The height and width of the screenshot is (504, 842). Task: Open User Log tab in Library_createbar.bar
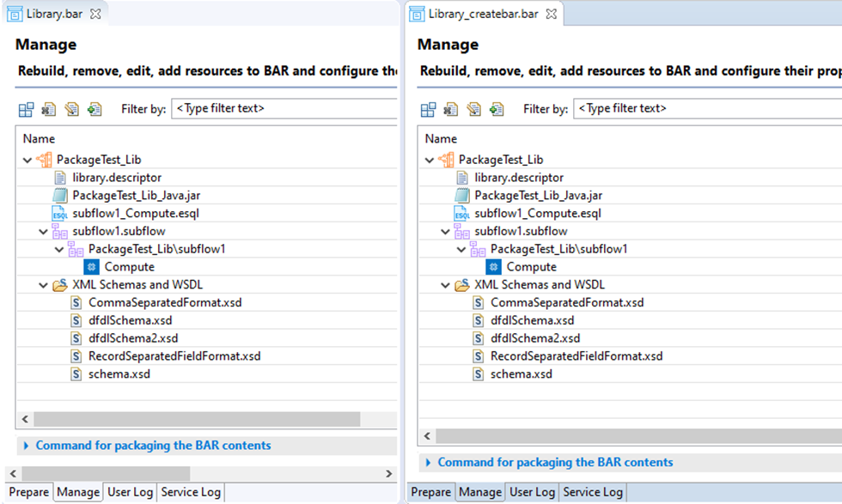532,492
